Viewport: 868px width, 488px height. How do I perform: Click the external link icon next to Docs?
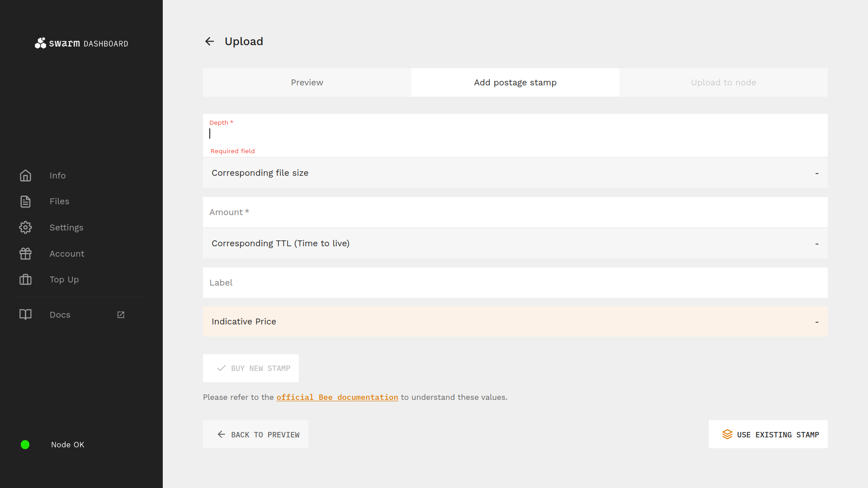(x=120, y=314)
